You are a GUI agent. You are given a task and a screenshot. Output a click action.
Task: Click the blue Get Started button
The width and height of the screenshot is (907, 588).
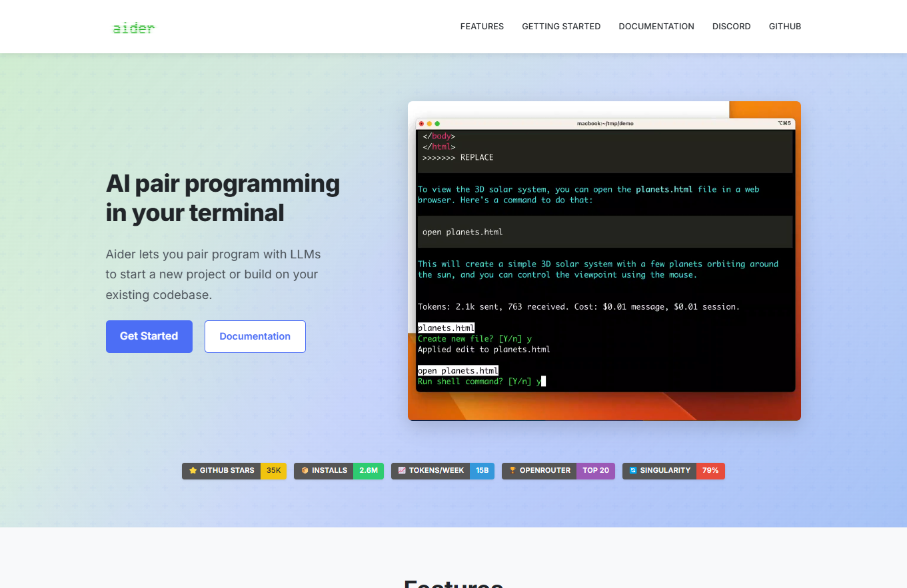point(149,336)
